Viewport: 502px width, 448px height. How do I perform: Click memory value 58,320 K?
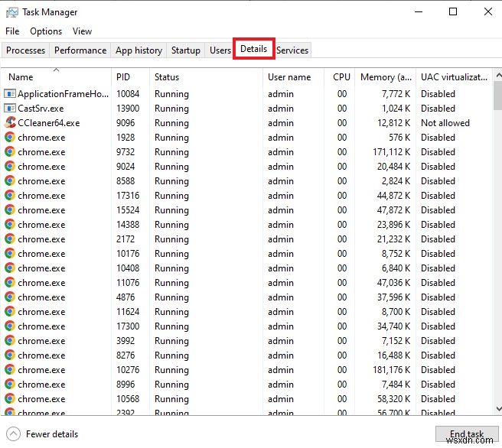point(393,399)
